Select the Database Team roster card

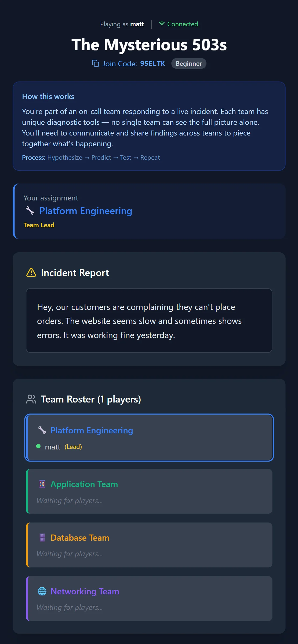[149, 545]
